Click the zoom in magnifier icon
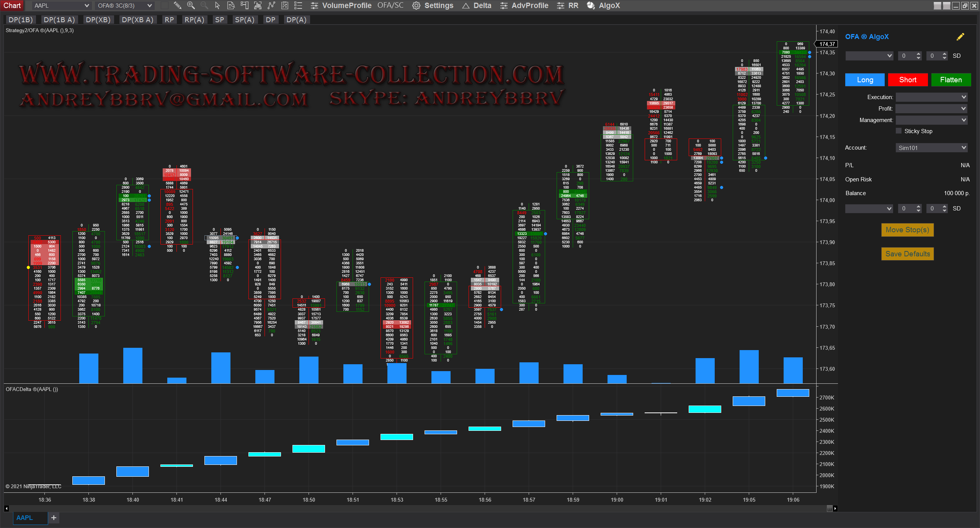 [x=191, y=5]
